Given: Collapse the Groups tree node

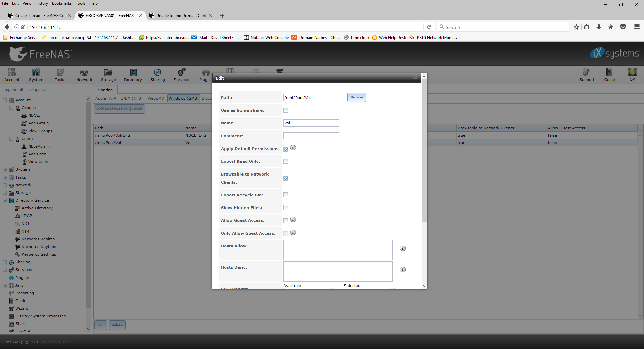Looking at the screenshot, I should coord(11,108).
